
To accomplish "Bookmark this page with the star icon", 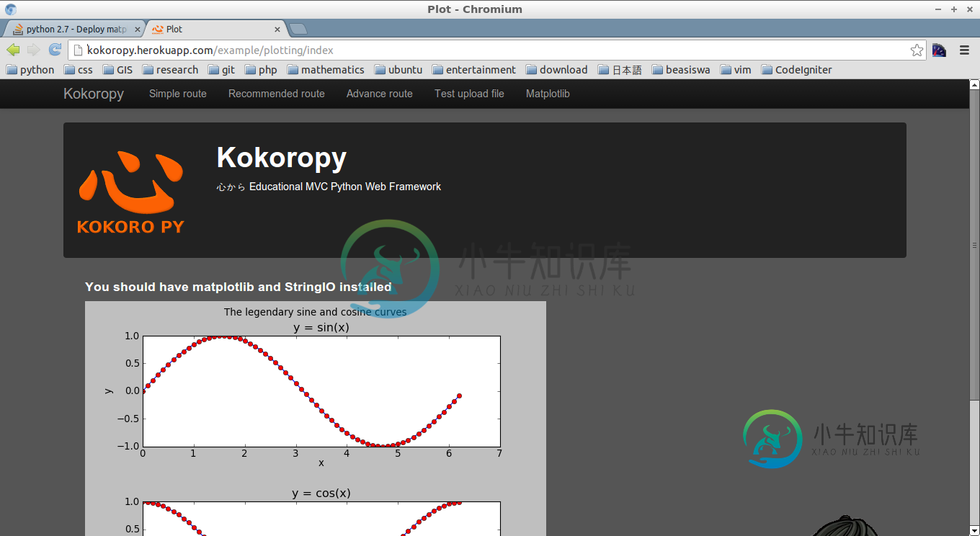I will pos(917,50).
